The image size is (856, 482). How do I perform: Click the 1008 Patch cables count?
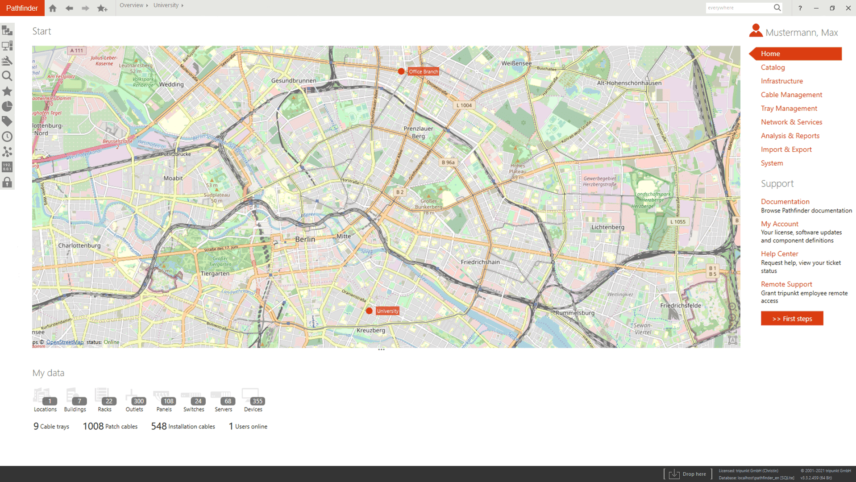tap(110, 426)
